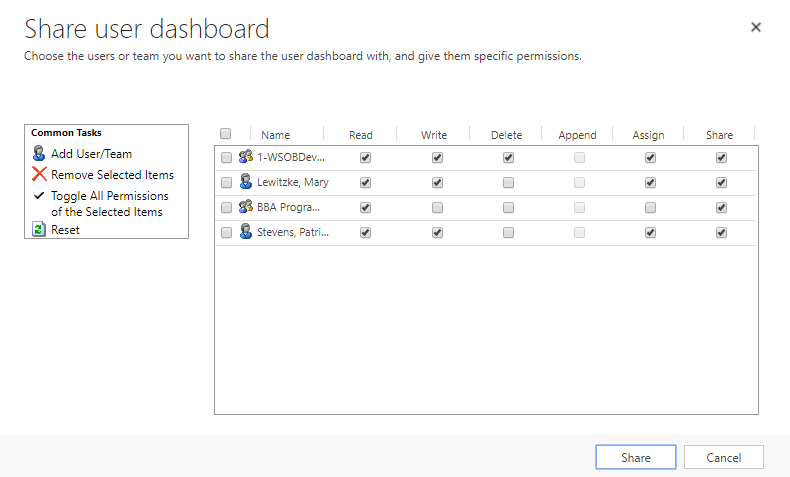Click the Remove Selected Items link
Image resolution: width=790 pixels, height=477 pixels.
click(x=112, y=174)
